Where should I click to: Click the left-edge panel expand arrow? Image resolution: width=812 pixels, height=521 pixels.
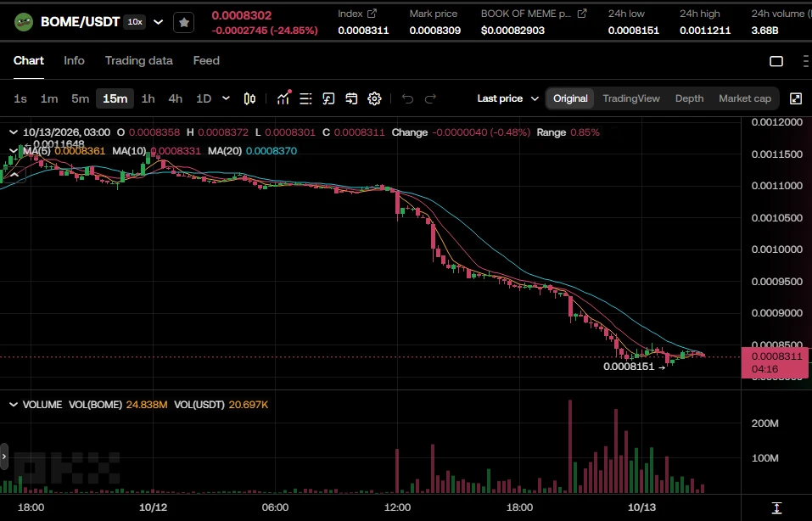click(x=4, y=457)
